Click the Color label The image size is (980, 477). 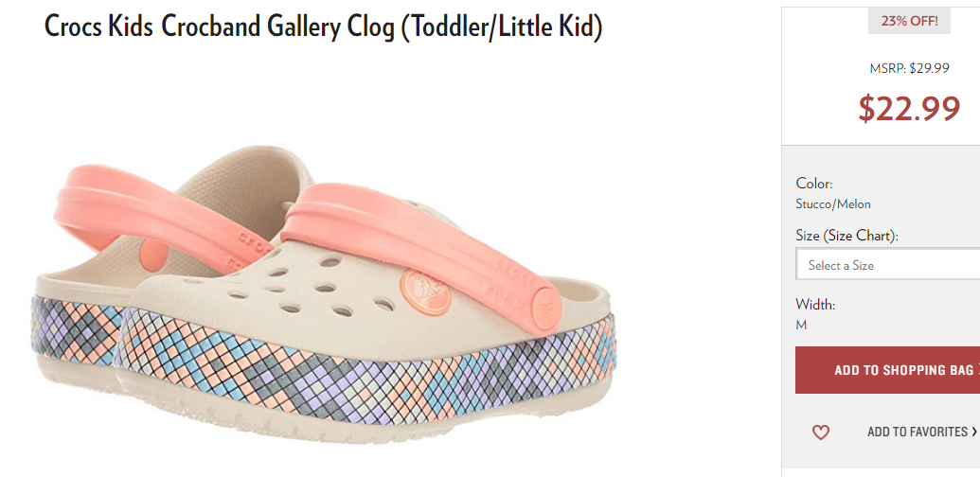click(814, 184)
